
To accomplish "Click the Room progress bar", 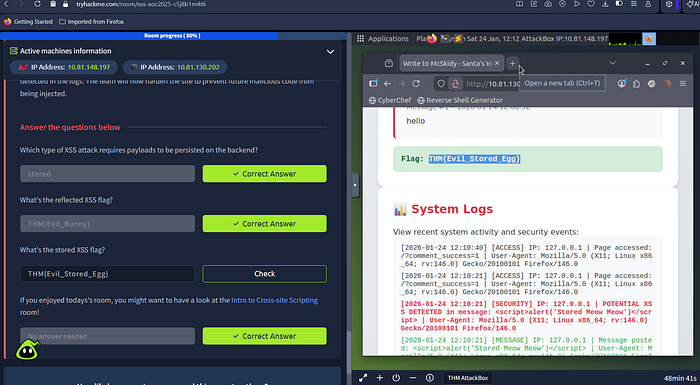I will click(172, 36).
